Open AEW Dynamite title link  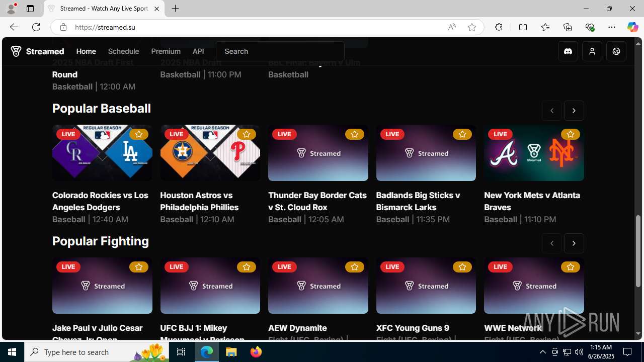297,328
